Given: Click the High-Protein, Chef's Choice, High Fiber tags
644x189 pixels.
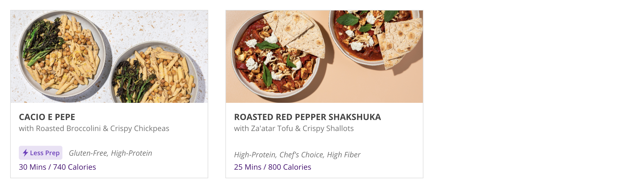Looking at the screenshot, I should pos(297,155).
